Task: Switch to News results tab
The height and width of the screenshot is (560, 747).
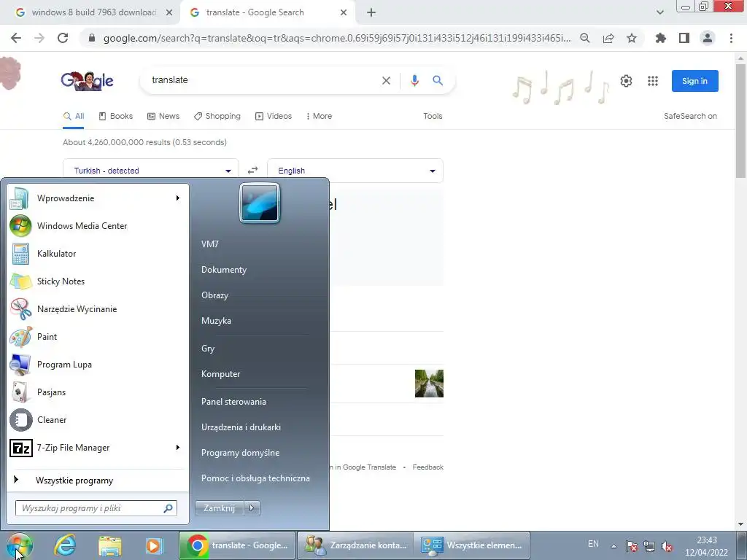Action: (163, 116)
